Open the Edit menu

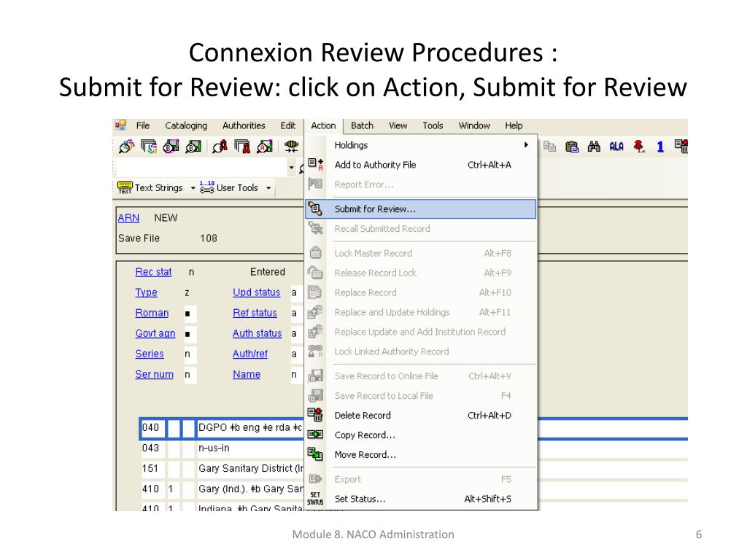tap(287, 125)
